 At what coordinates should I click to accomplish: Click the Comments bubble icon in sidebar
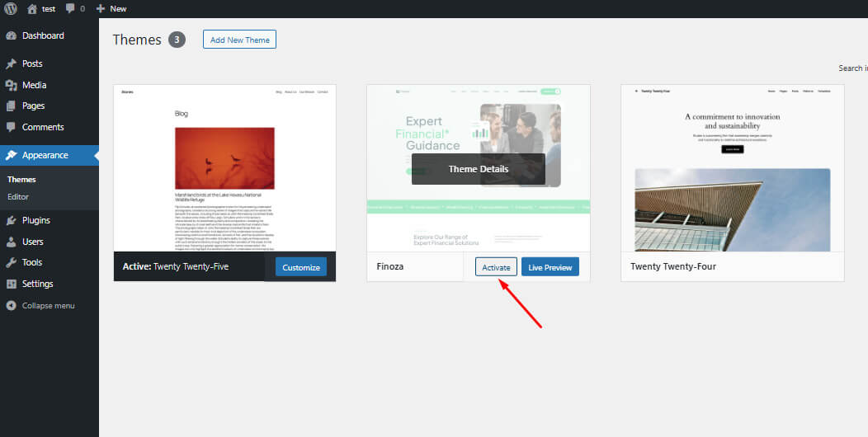click(x=11, y=127)
